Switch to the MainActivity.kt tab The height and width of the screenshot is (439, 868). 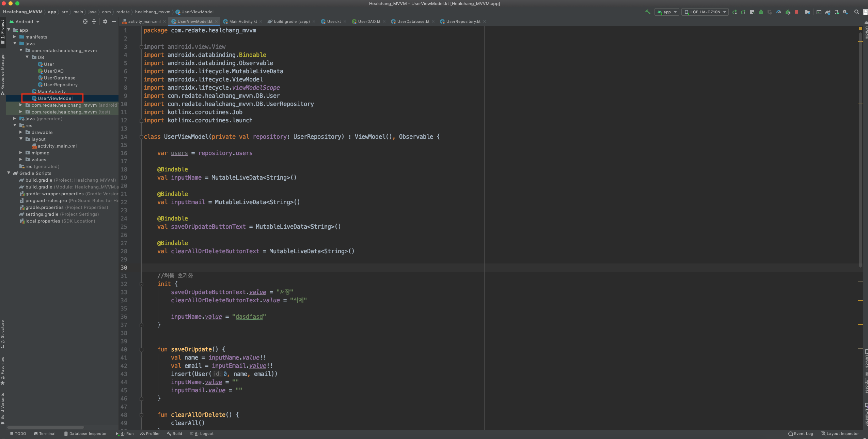point(243,21)
